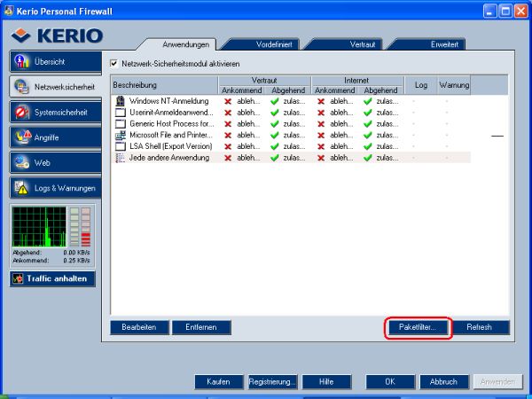Screen dimensions: 532x399
Task: Open the Angriffe sidebar icon
Action: point(23,137)
